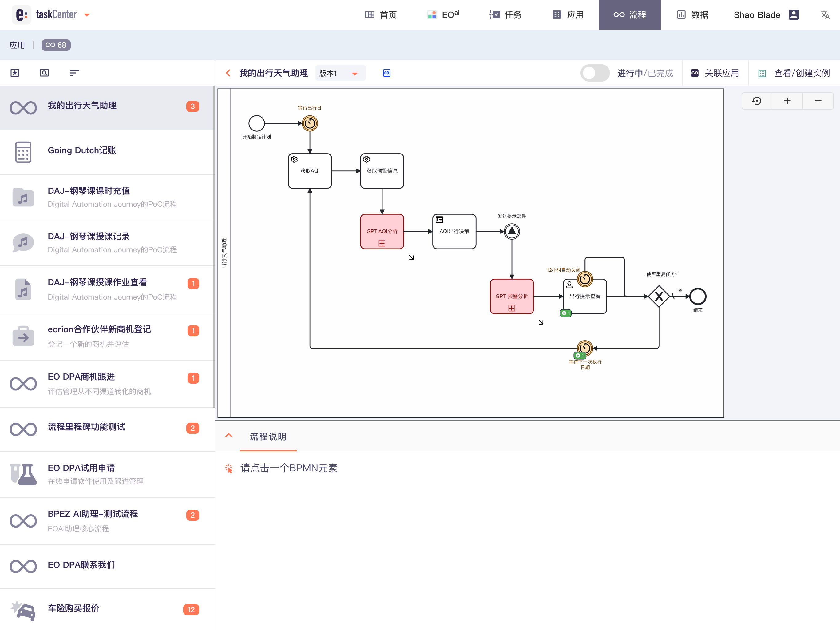Screen dimensions: 840x630
Task: Switch to the 任务 menu
Action: [x=506, y=15]
